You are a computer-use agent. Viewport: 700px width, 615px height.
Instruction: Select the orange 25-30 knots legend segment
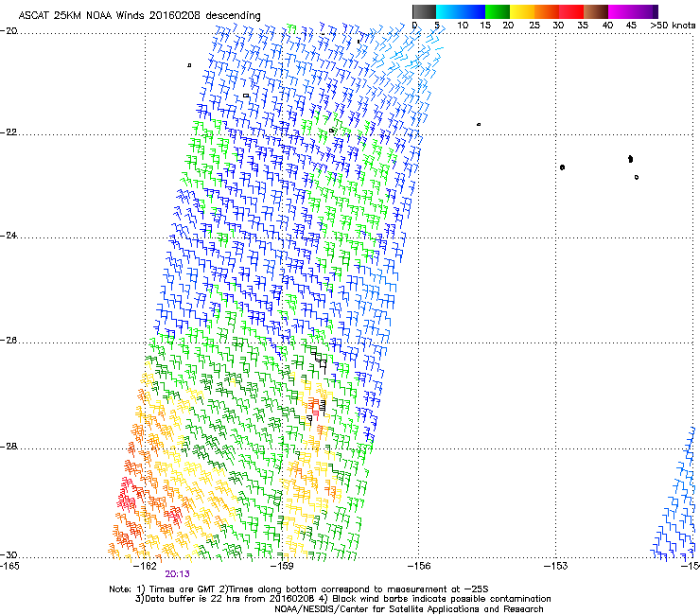click(547, 11)
